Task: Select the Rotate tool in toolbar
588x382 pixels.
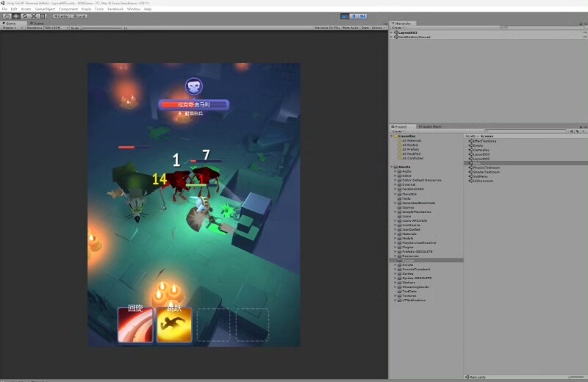Action: click(x=24, y=15)
